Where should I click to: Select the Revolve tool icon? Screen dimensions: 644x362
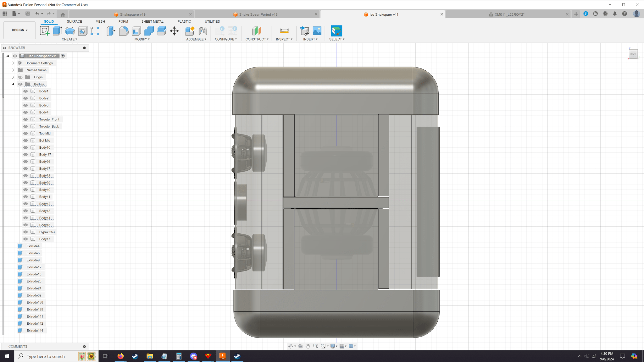70,31
